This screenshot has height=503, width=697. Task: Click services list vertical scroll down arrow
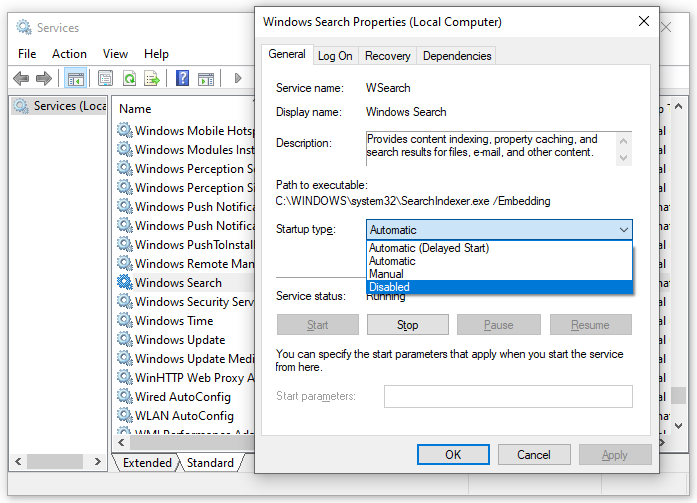[678, 425]
